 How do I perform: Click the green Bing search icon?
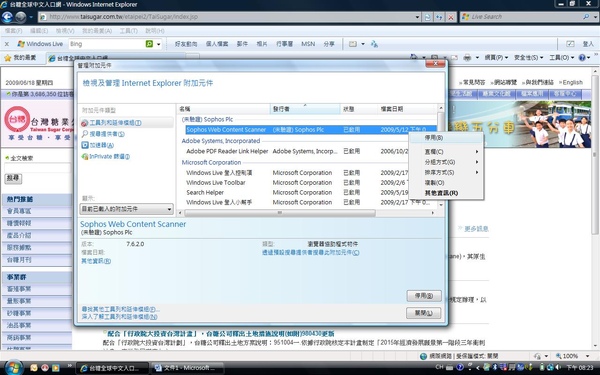click(149, 44)
